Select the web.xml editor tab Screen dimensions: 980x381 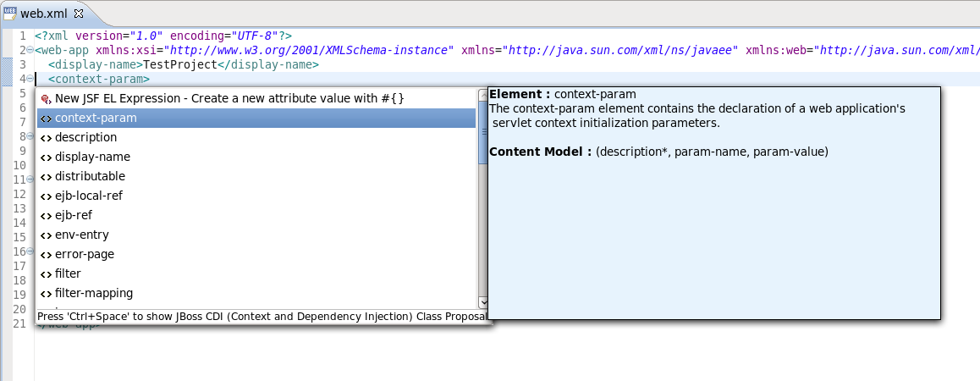[x=37, y=13]
